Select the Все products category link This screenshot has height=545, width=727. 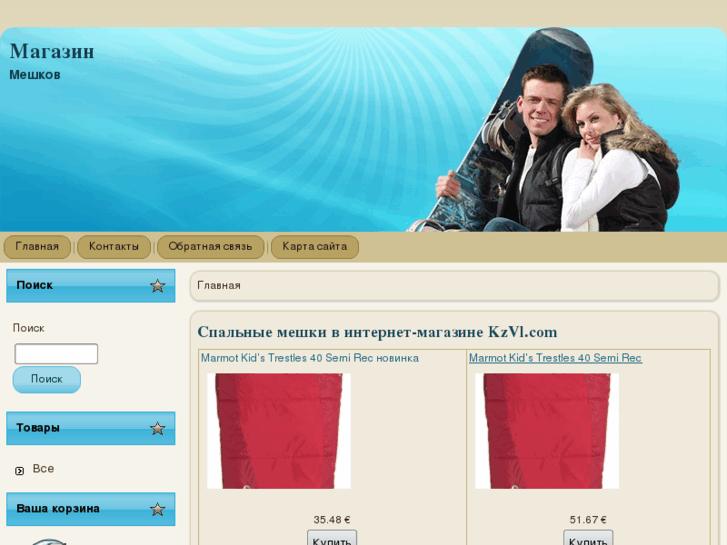(43, 469)
